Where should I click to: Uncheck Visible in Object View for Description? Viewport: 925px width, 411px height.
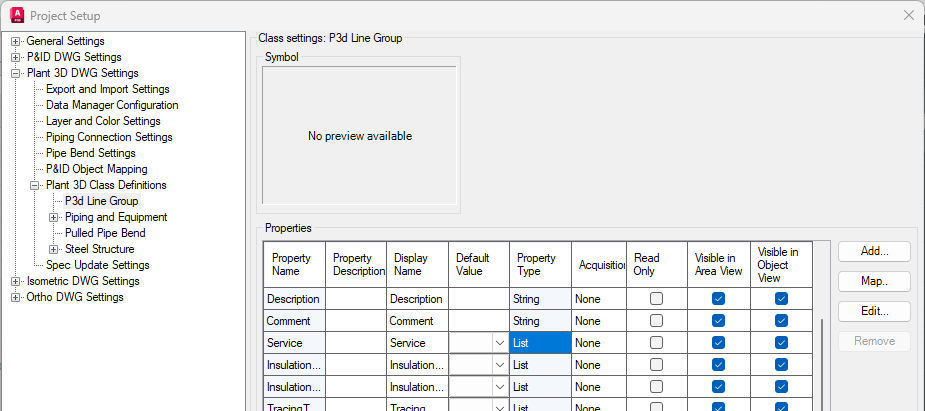pos(781,299)
